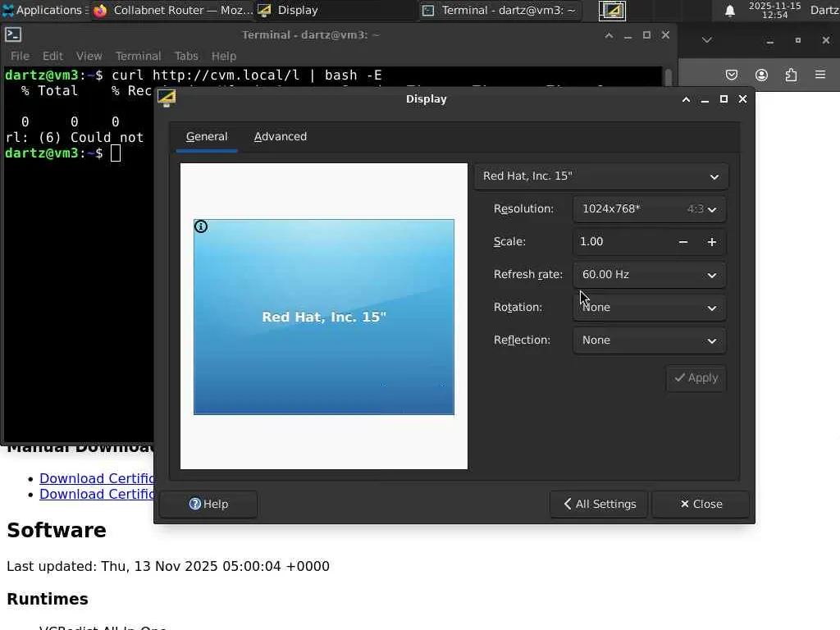Click the Runtimes heading on the page

(47, 599)
